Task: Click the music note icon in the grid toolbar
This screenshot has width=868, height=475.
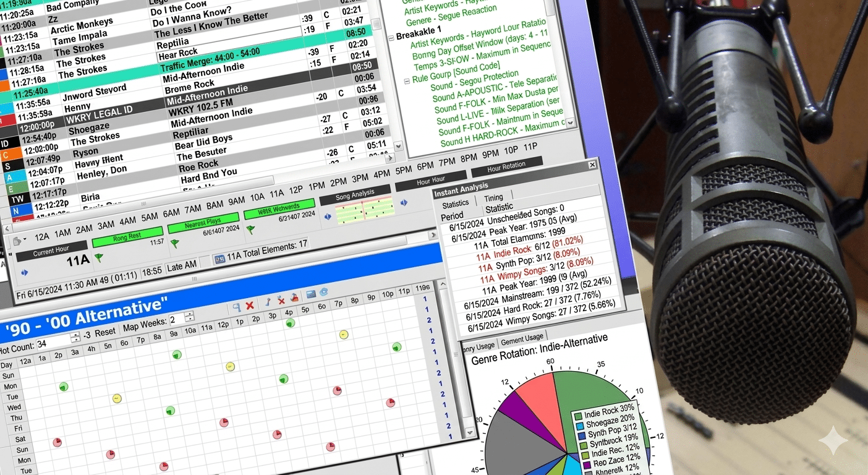Action: point(267,302)
